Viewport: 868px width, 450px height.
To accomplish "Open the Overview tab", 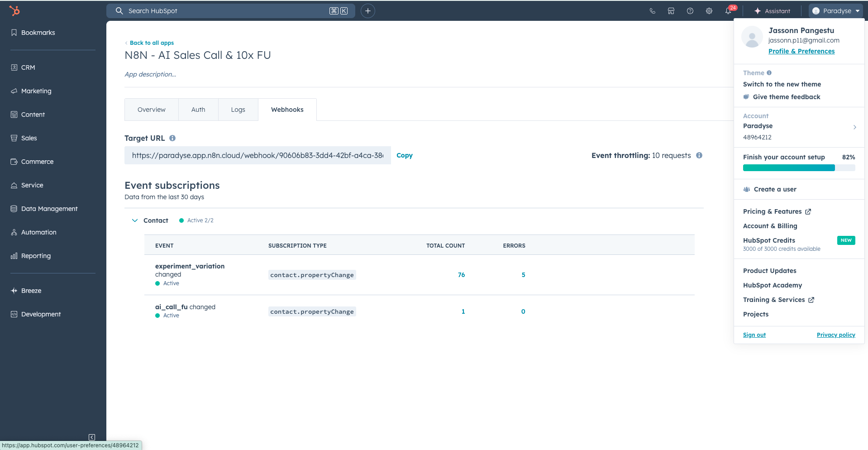I will [x=151, y=109].
